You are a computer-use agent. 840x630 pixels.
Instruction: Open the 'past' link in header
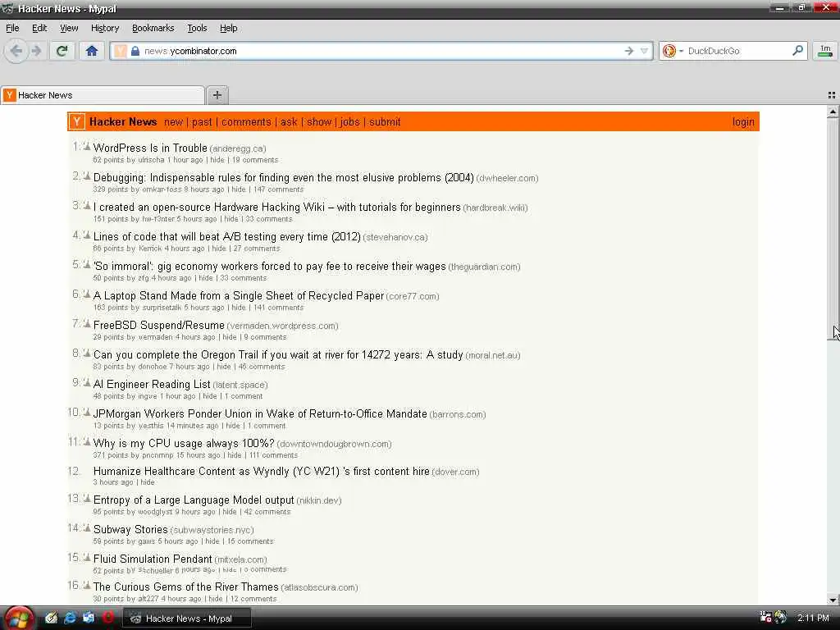coord(202,121)
